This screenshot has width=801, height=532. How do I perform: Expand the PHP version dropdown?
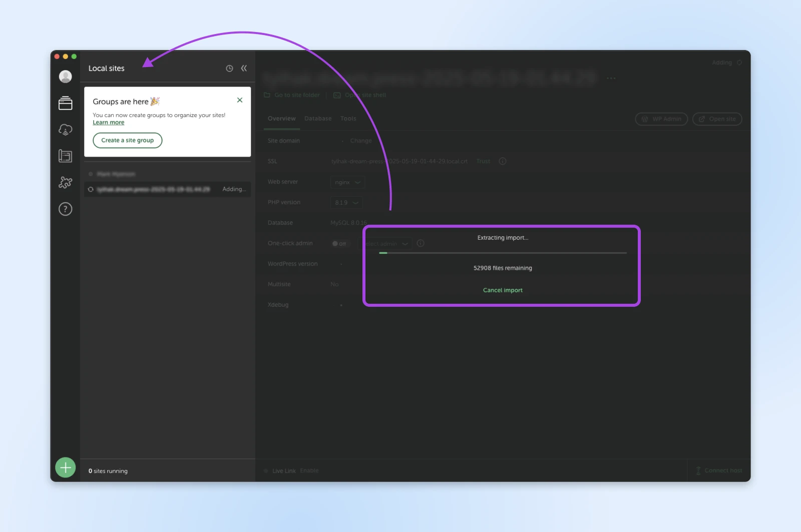pyautogui.click(x=346, y=203)
